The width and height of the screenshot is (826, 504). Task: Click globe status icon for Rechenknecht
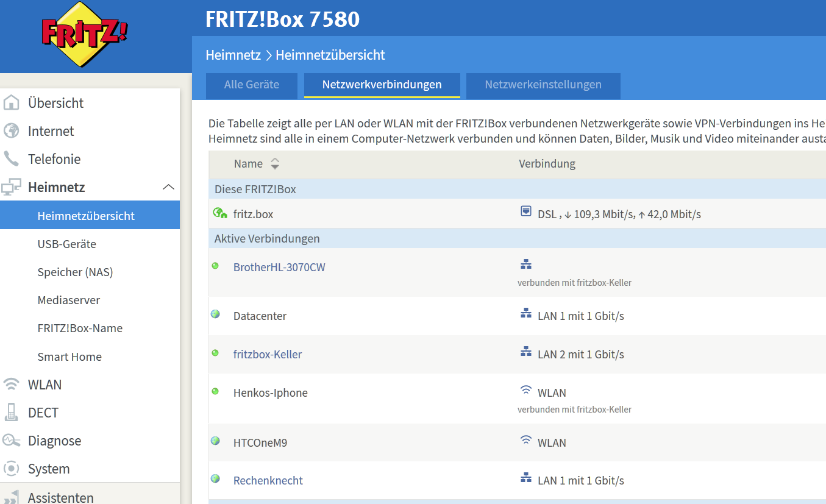point(215,479)
